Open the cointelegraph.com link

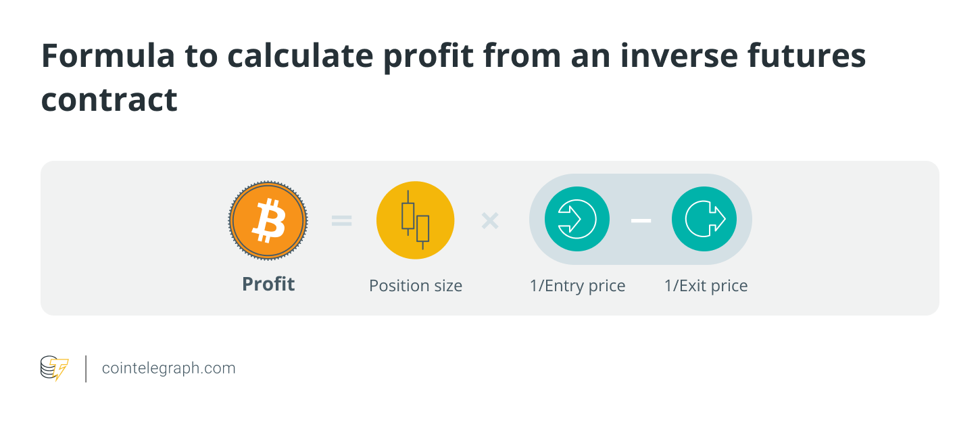click(x=168, y=368)
